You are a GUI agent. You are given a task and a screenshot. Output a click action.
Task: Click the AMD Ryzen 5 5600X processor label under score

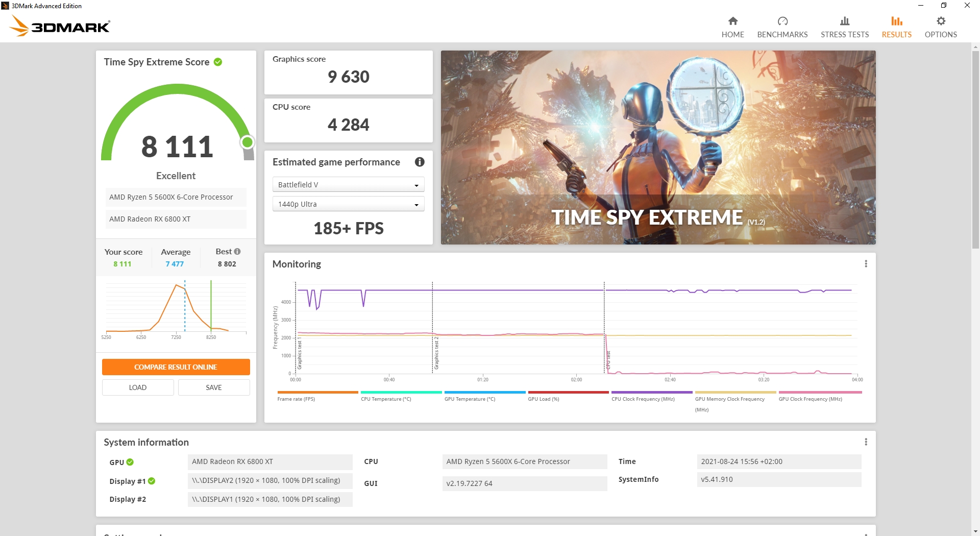(176, 197)
